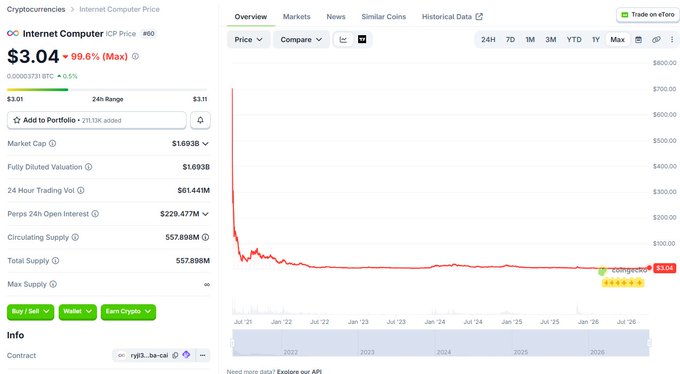This screenshot has width=680, height=374.
Task: Copy the contract address
Action: pyautogui.click(x=175, y=355)
